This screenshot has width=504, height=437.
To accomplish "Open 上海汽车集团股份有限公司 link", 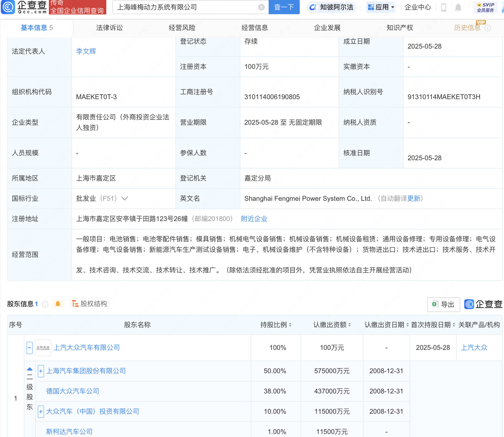I will [86, 371].
